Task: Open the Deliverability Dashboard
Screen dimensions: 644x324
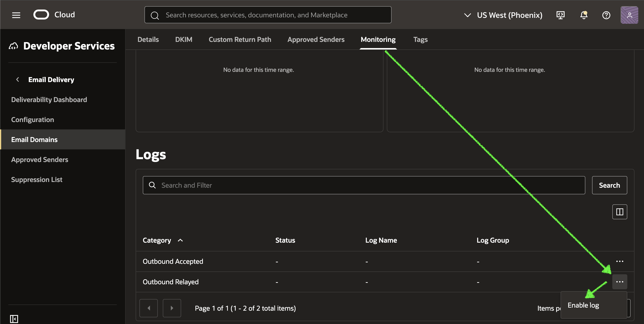Action: pos(49,99)
